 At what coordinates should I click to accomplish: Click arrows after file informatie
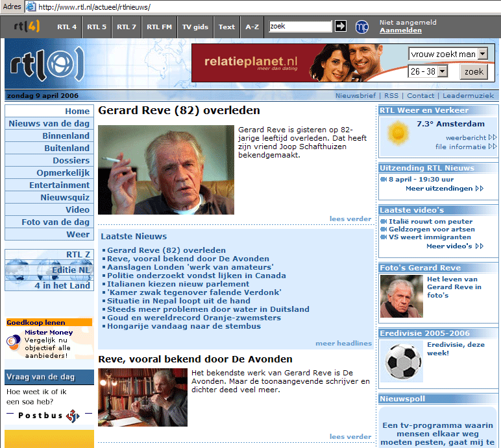[493, 147]
